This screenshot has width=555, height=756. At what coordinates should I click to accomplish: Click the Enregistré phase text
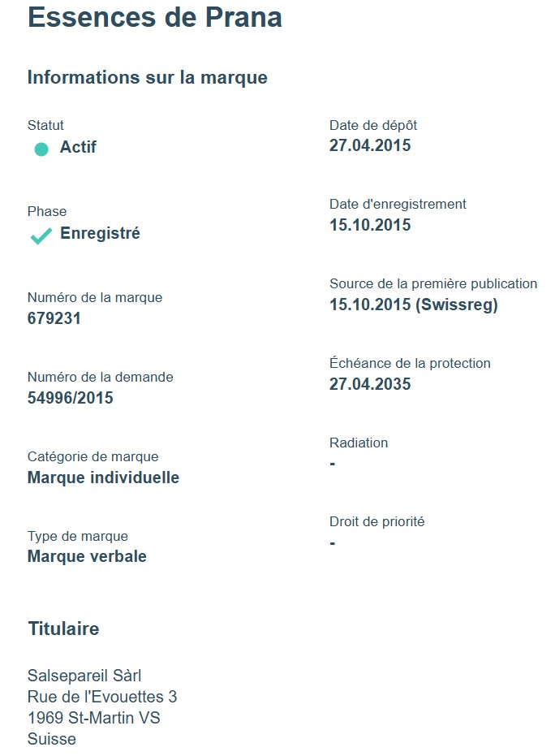pos(101,233)
